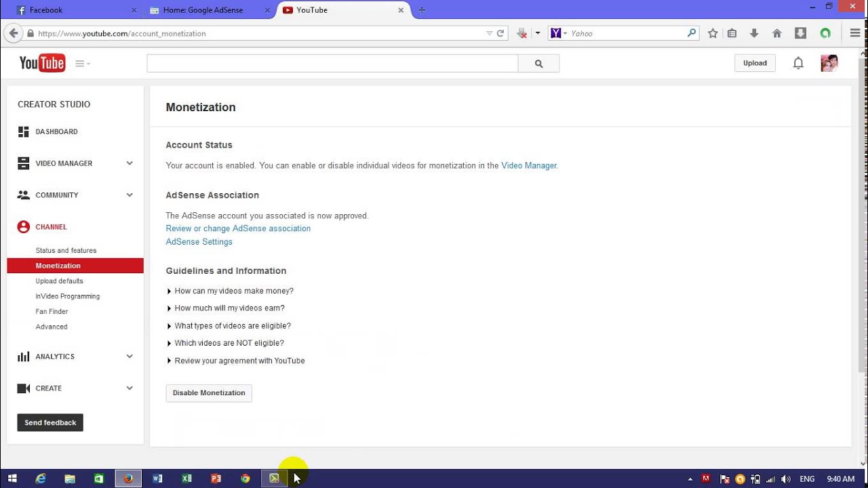
Task: Click the volume speaker tray icon
Action: [785, 479]
